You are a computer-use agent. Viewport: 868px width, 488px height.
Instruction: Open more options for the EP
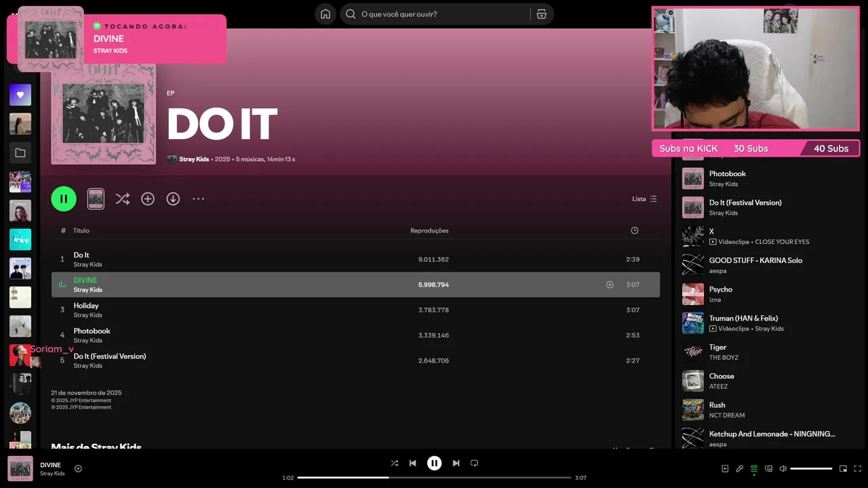point(198,199)
